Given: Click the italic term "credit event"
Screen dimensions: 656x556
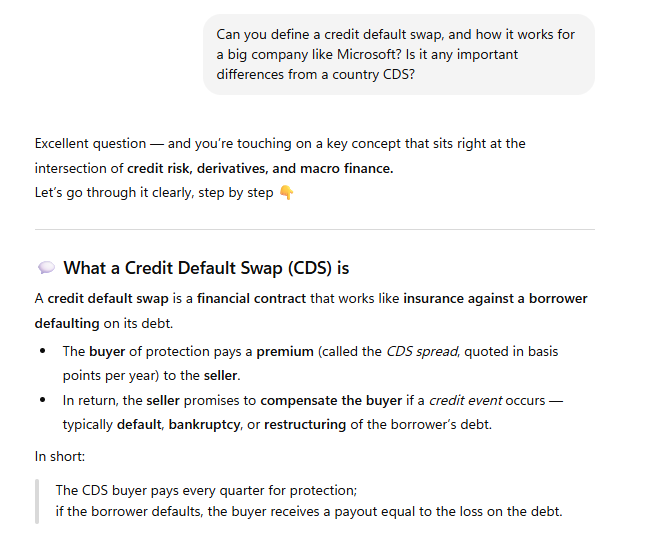Looking at the screenshot, I should point(465,400).
